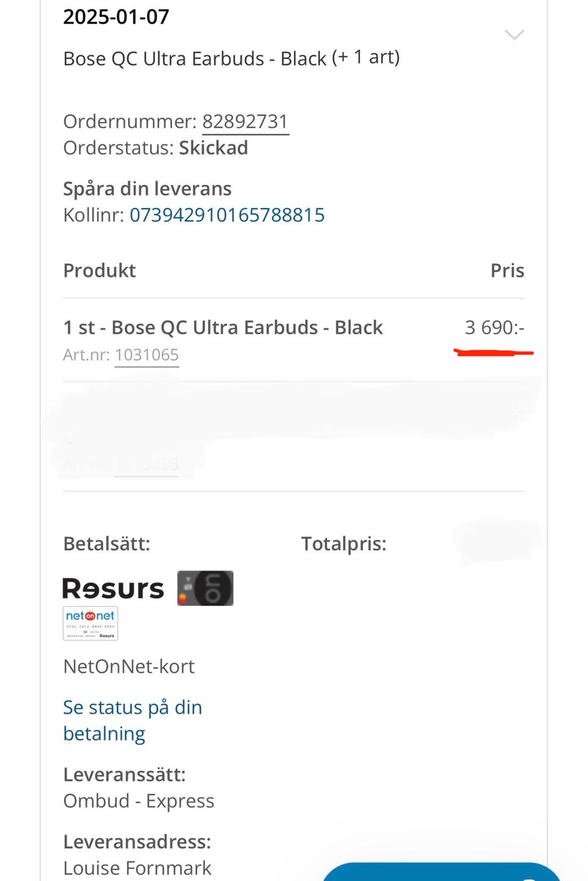Click the 'Spåra din leverans' heading
The width and height of the screenshot is (588, 881).
[147, 189]
